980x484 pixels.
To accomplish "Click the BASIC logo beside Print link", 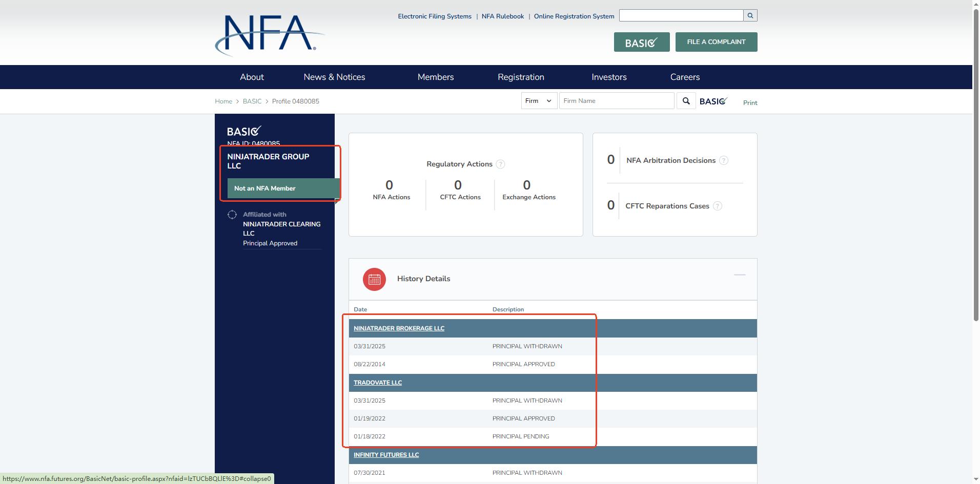I will click(x=713, y=101).
